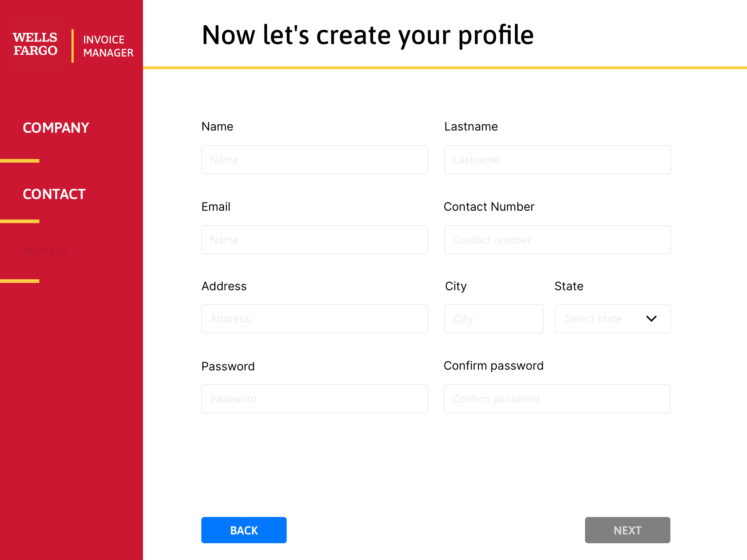Focus the Email input field

pos(314,240)
